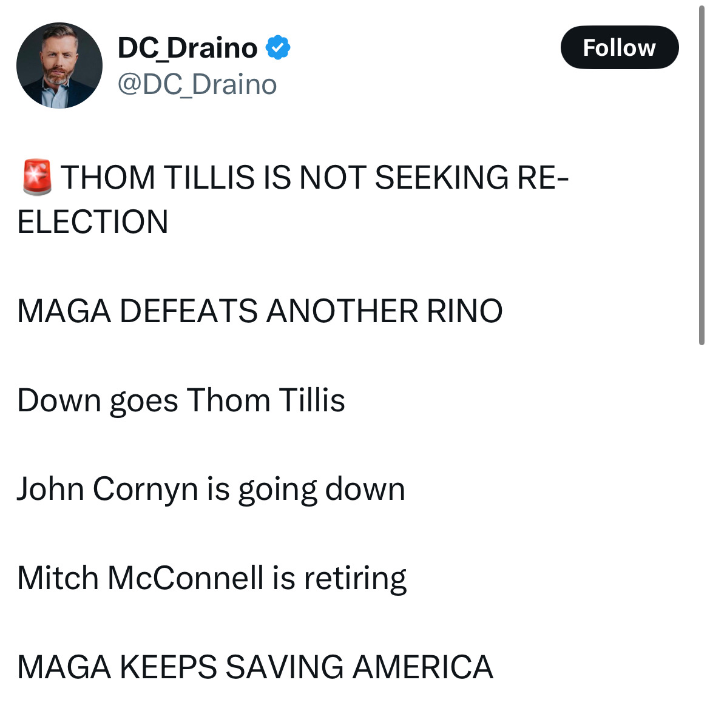Open the DC_Draino display name link

tap(188, 48)
